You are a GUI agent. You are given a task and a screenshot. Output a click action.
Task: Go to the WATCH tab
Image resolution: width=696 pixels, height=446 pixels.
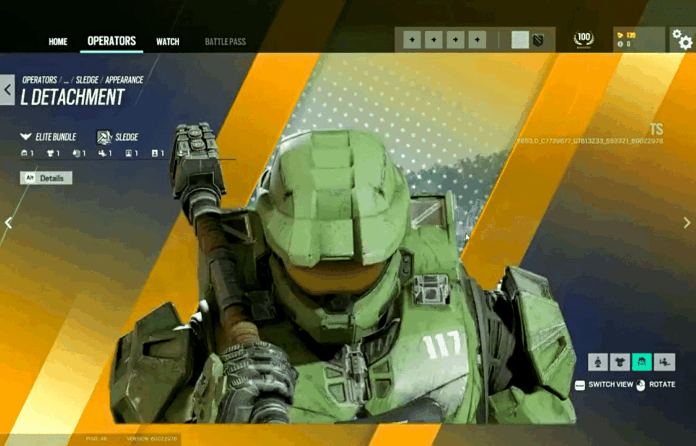[x=167, y=42]
